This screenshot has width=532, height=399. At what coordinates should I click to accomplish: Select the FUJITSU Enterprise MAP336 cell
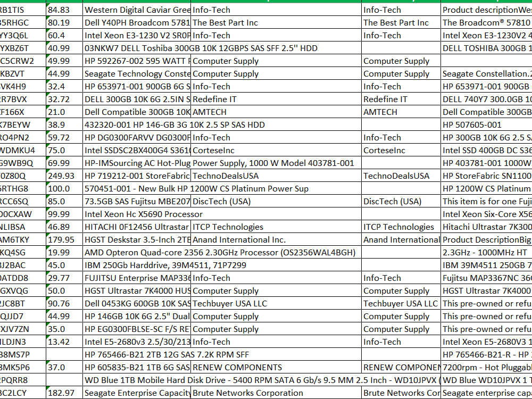(137, 278)
